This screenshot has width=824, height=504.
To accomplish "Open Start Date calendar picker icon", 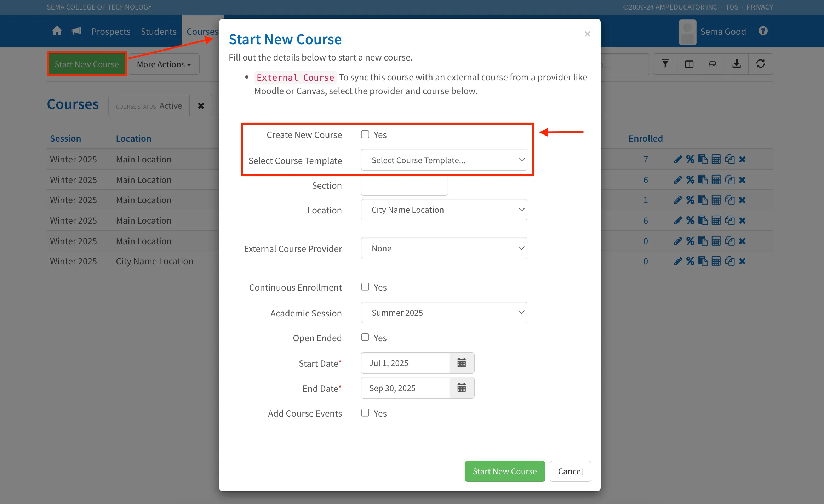I will click(462, 363).
